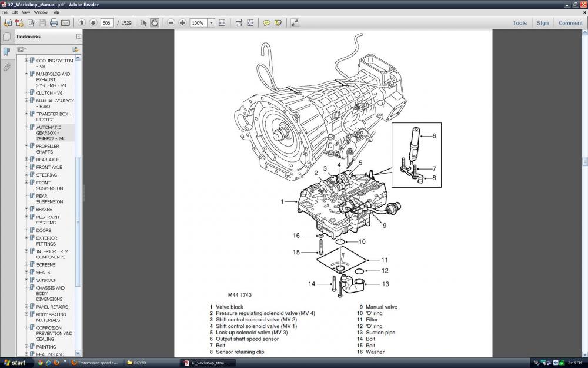This screenshot has width=588, height=368.
Task: Open the Print dialog
Action: point(52,22)
